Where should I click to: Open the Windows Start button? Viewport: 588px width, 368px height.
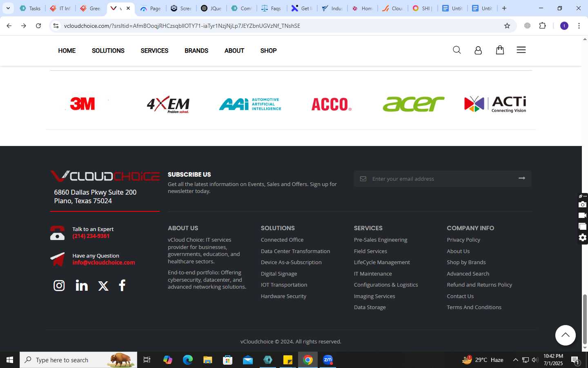coord(10,360)
